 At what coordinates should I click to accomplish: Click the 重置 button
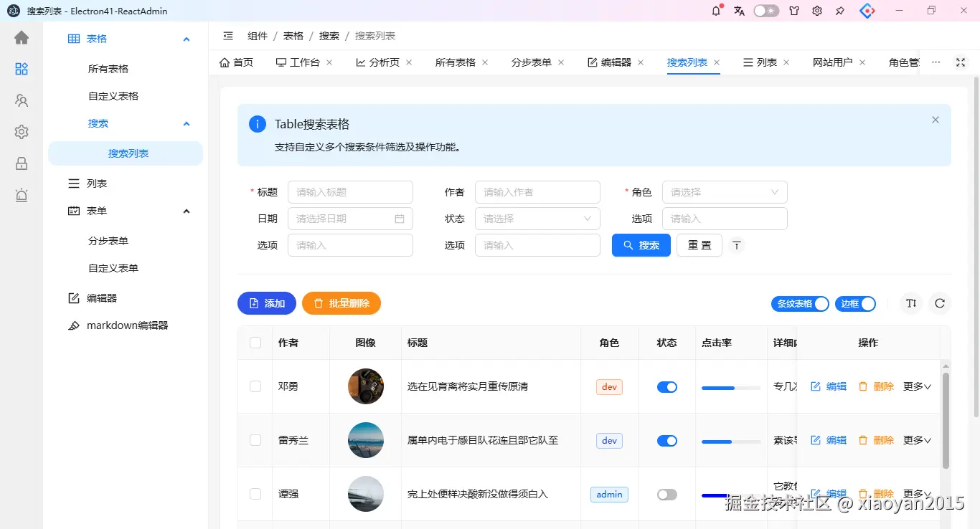click(x=699, y=245)
